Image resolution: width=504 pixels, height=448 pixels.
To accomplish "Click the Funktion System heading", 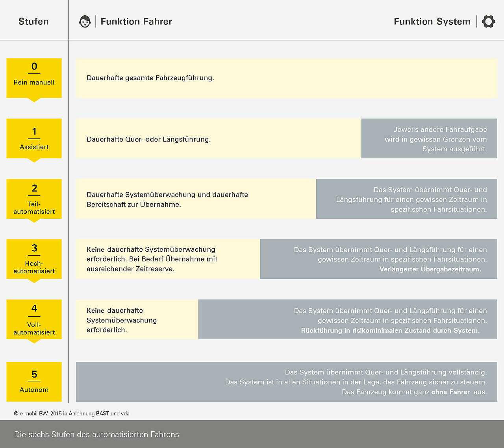I will [432, 22].
